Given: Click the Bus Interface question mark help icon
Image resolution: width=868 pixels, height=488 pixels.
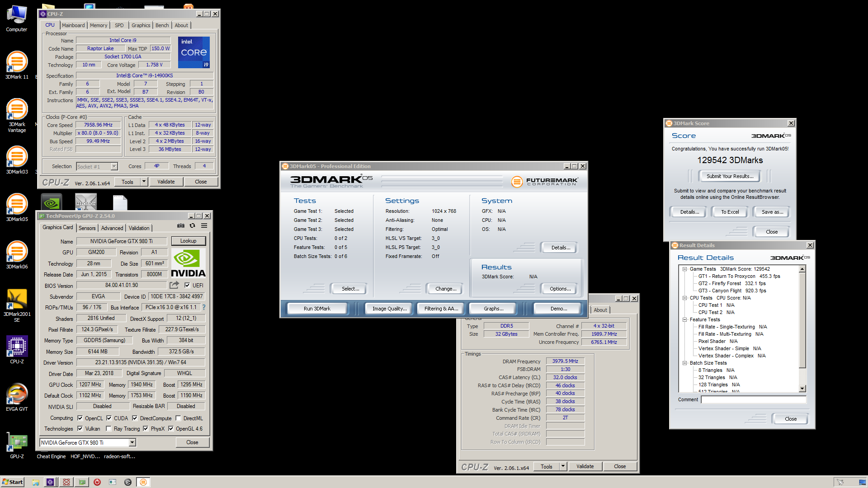Looking at the screenshot, I should click(204, 307).
